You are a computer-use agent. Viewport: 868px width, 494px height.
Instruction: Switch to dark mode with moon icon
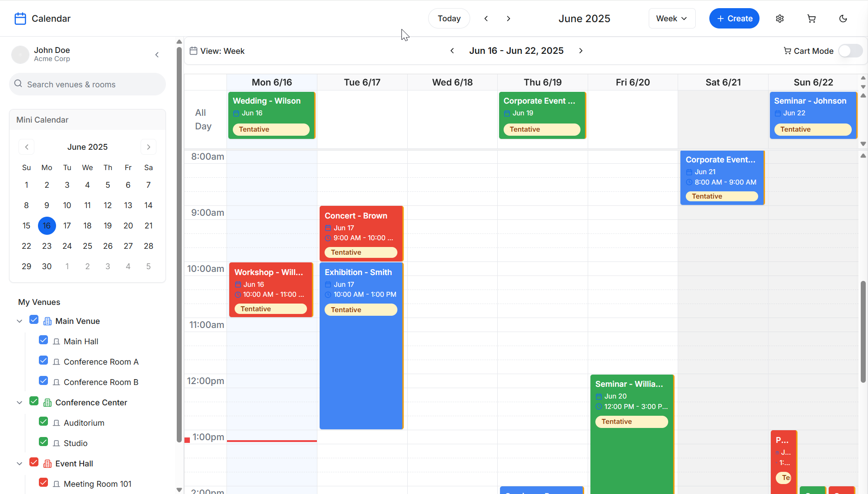[843, 19]
